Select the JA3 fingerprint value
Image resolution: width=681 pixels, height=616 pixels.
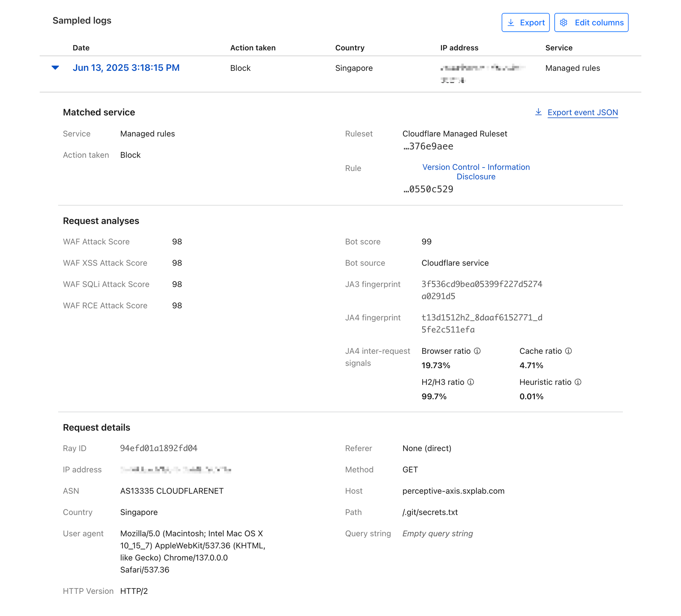pyautogui.click(x=482, y=290)
